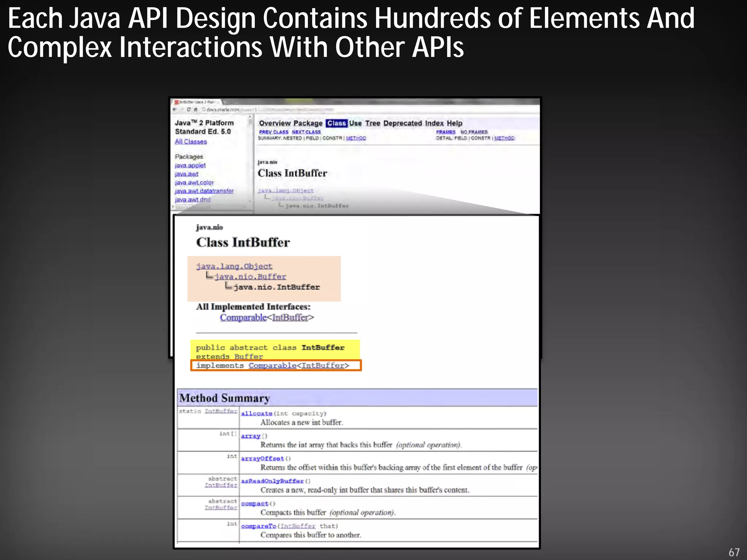This screenshot has height=560, width=747.
Task: Open the Deprecated navigation item
Action: (402, 123)
